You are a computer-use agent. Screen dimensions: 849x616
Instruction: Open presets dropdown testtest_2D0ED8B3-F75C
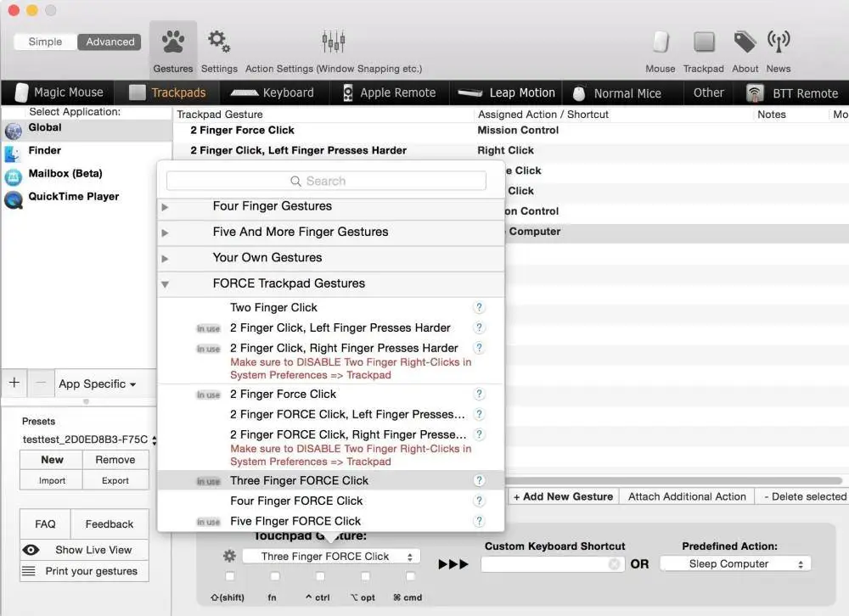tap(89, 440)
